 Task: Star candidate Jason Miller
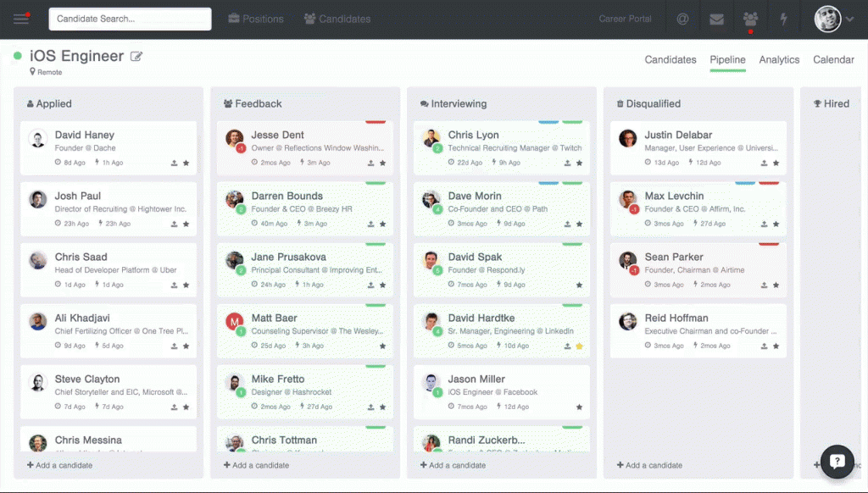point(579,407)
